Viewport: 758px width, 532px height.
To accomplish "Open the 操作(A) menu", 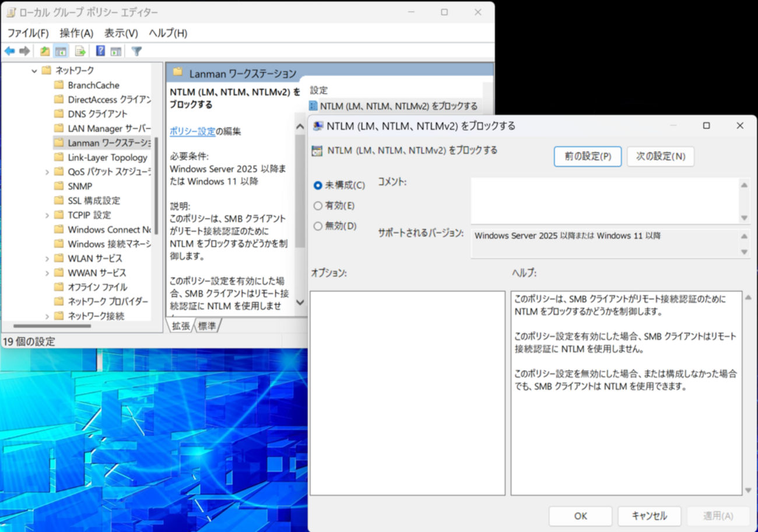I will tap(76, 33).
